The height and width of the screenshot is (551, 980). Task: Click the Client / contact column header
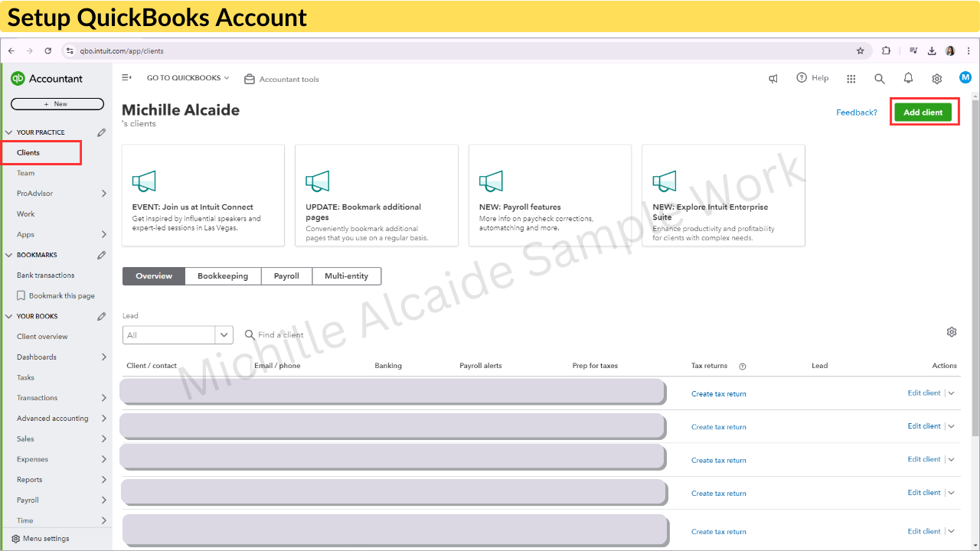coord(152,366)
